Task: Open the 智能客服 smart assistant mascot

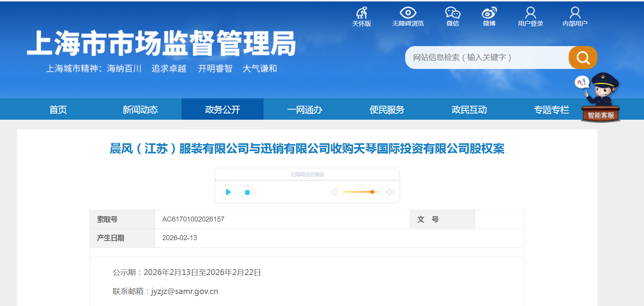Action: tap(600, 98)
